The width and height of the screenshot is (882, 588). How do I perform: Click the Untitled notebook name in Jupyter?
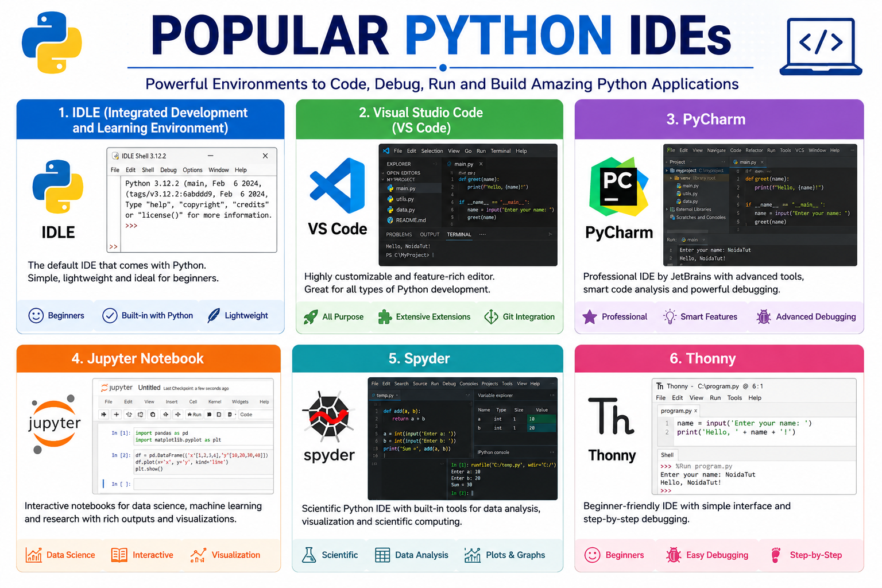[x=149, y=388]
